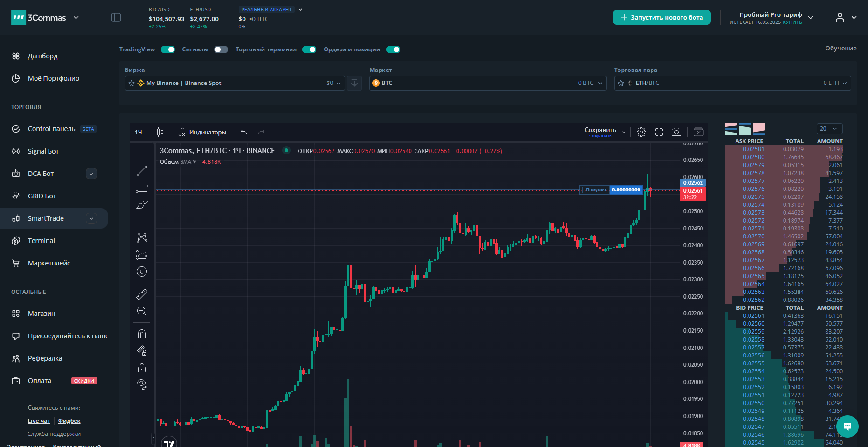This screenshot has width=868, height=447.
Task: Switch chart to fullscreen mode
Action: (x=659, y=132)
